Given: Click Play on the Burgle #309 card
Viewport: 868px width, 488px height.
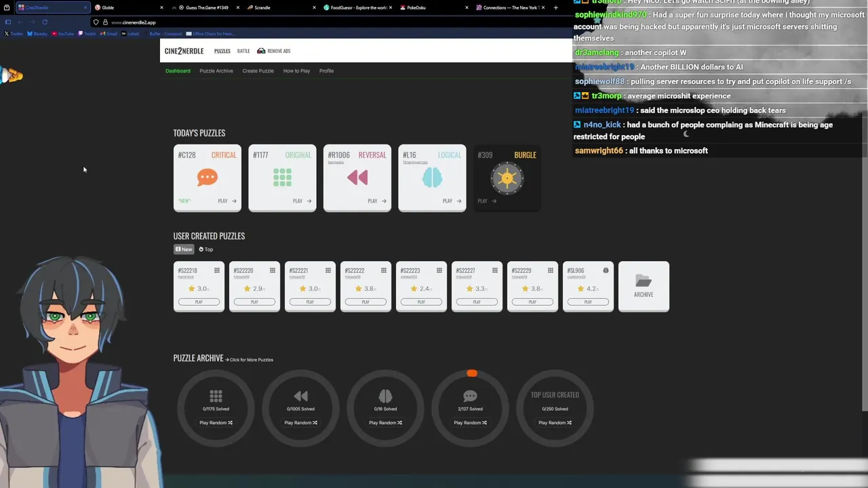Looking at the screenshot, I should coord(487,201).
